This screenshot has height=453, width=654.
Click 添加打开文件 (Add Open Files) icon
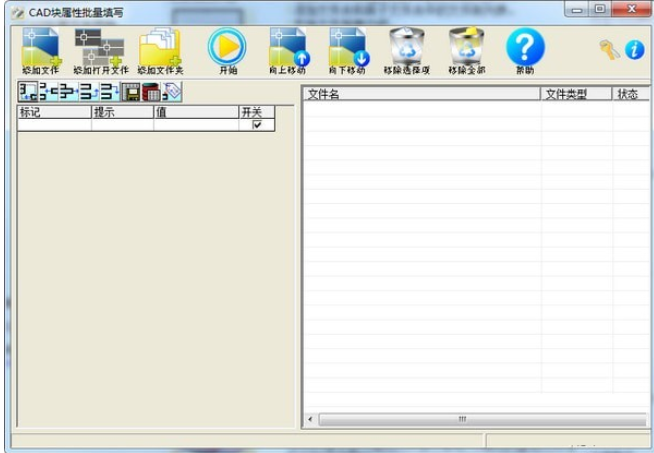(100, 48)
